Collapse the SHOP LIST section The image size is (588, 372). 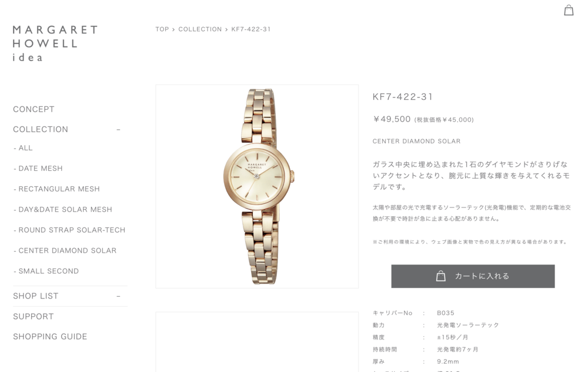click(118, 296)
